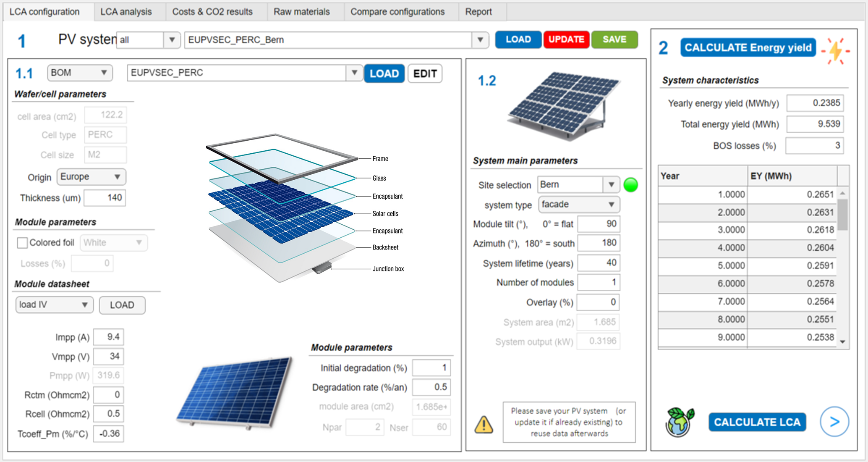
Task: Switch to the Raw materials tab
Action: (x=301, y=11)
